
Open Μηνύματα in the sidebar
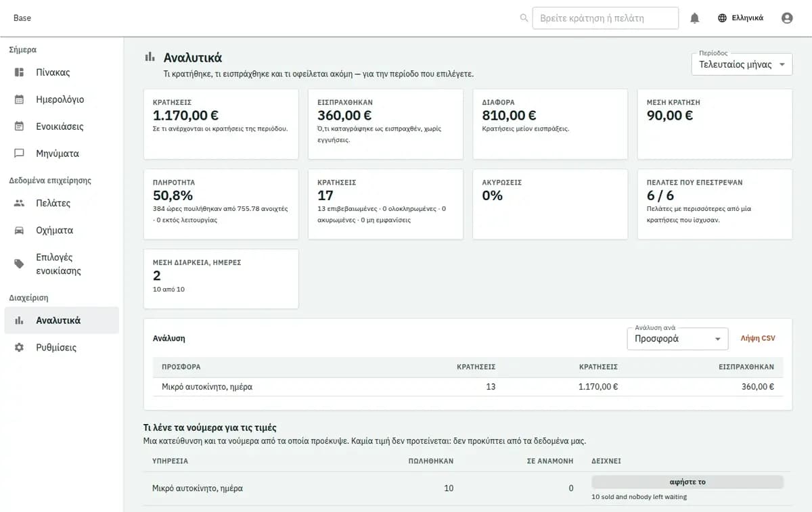tap(62, 154)
